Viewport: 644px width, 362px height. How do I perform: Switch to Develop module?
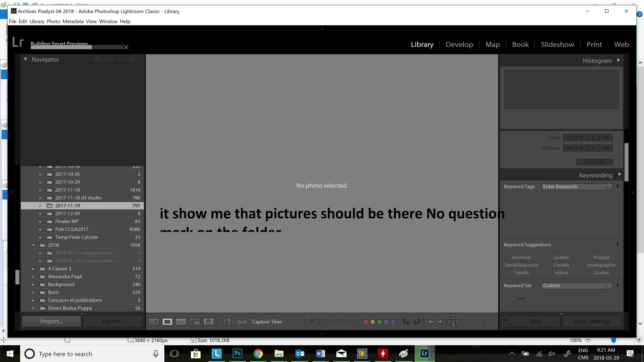click(x=459, y=44)
